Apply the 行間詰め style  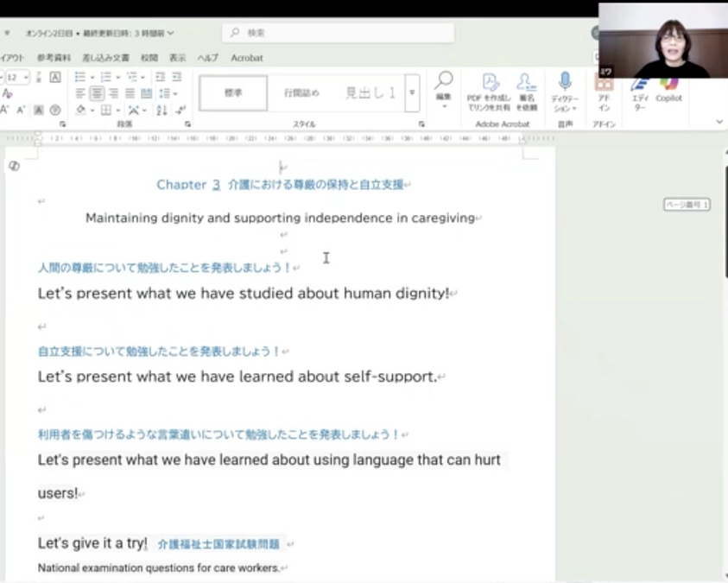pos(301,93)
